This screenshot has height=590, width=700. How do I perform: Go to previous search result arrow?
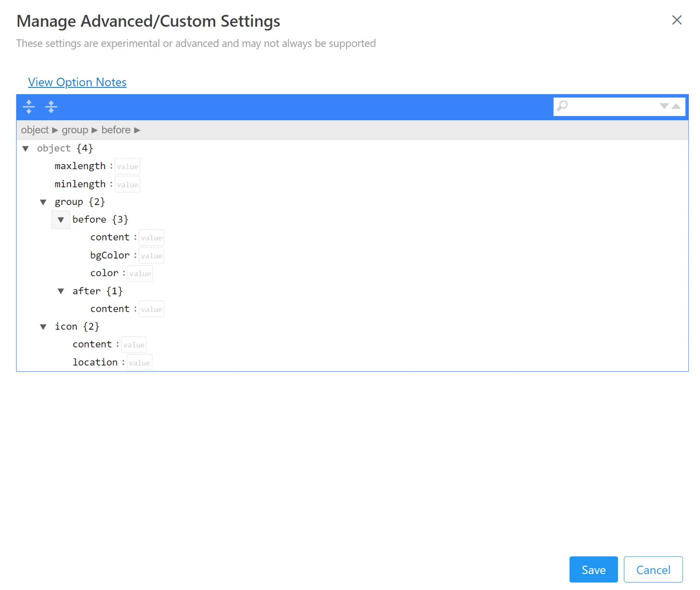click(x=676, y=106)
